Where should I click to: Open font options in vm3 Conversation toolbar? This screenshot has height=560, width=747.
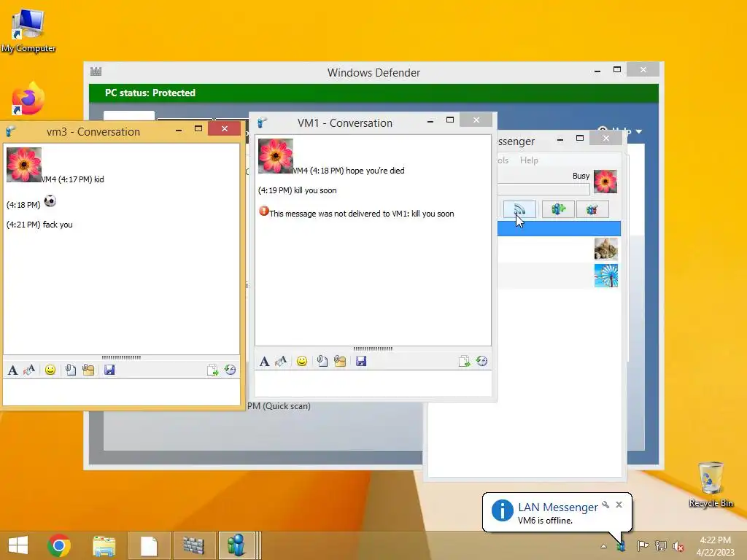click(13, 370)
